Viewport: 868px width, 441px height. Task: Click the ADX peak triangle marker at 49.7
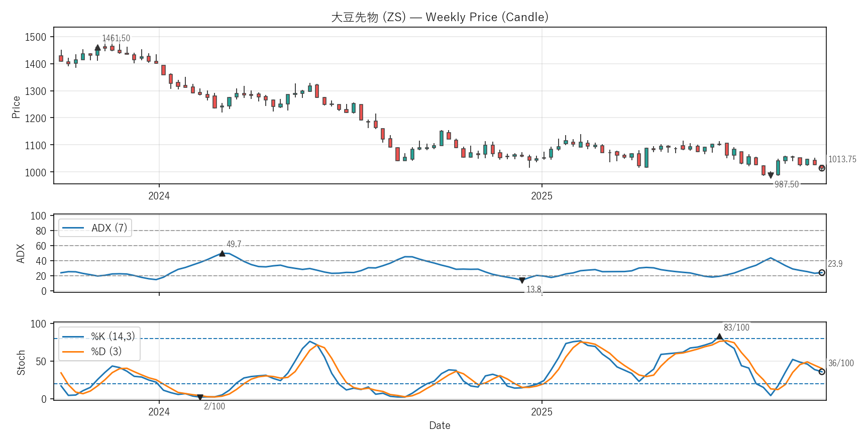tap(222, 254)
